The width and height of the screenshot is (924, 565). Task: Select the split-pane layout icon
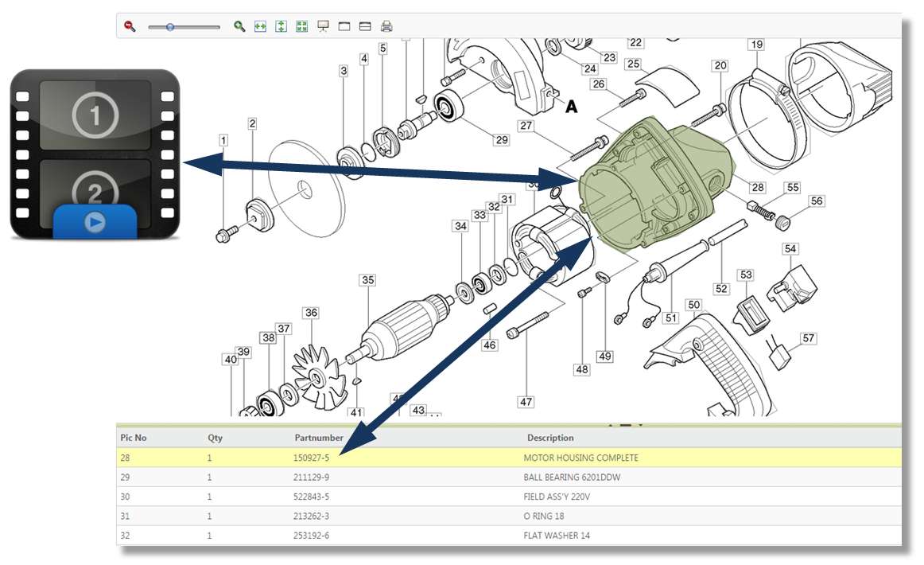pyautogui.click(x=365, y=26)
